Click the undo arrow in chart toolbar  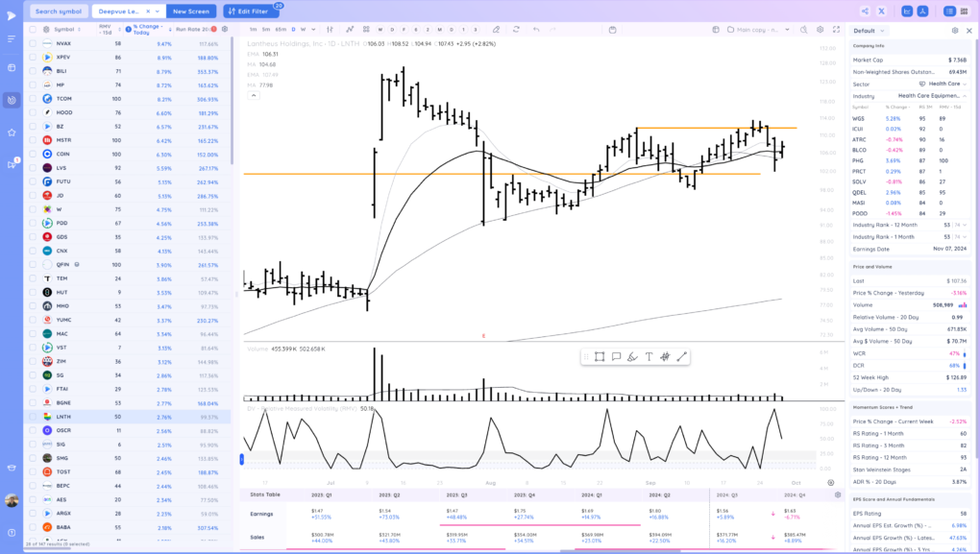536,30
